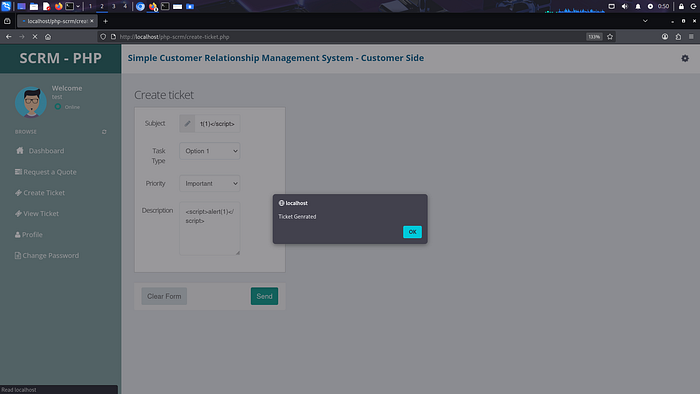700x394 pixels.
Task: Click into the Description textarea
Action: (209, 228)
